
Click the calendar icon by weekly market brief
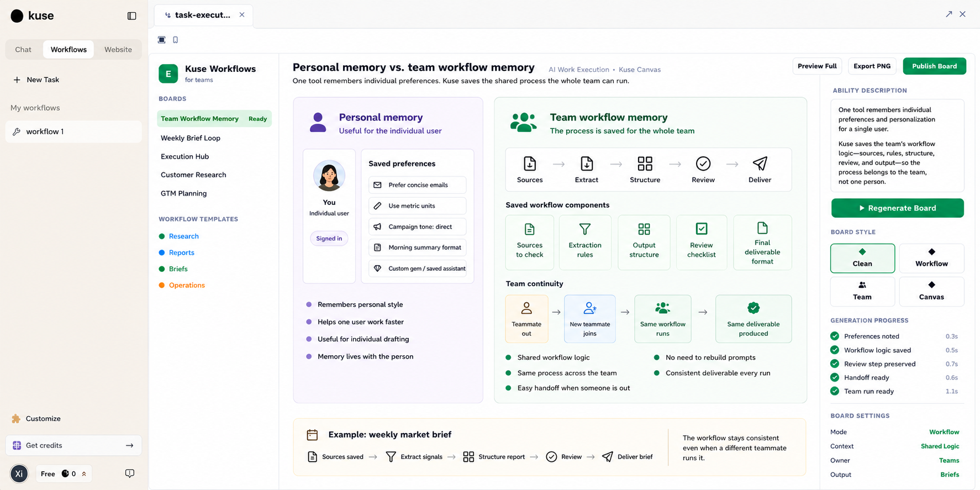[x=312, y=435]
